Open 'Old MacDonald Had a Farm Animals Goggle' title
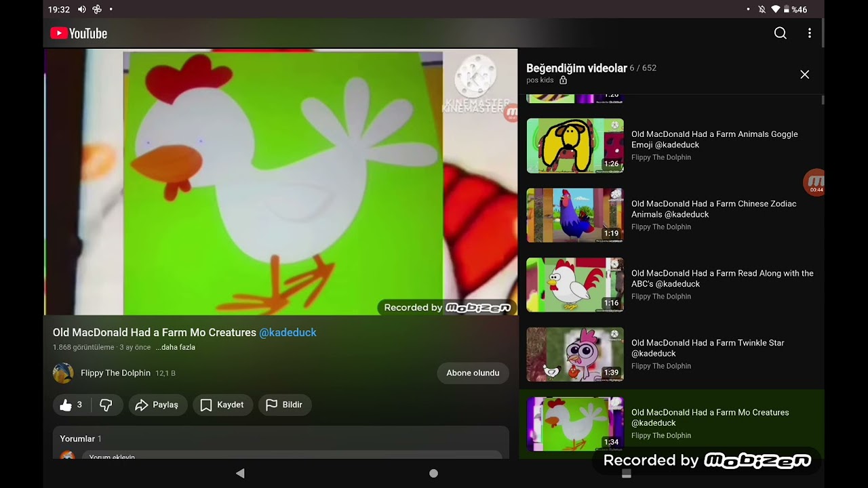The height and width of the screenshot is (488, 868). (x=714, y=139)
